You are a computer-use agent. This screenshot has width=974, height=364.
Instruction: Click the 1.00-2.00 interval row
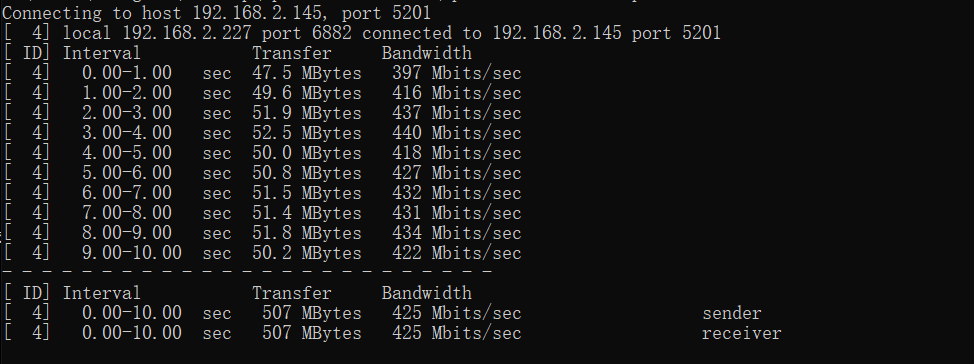(x=262, y=93)
